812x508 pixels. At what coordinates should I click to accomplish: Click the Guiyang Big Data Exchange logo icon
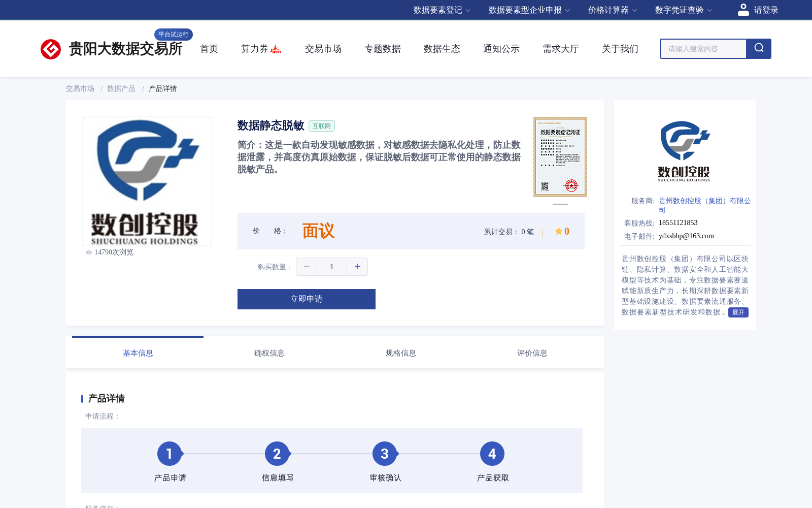(51, 49)
